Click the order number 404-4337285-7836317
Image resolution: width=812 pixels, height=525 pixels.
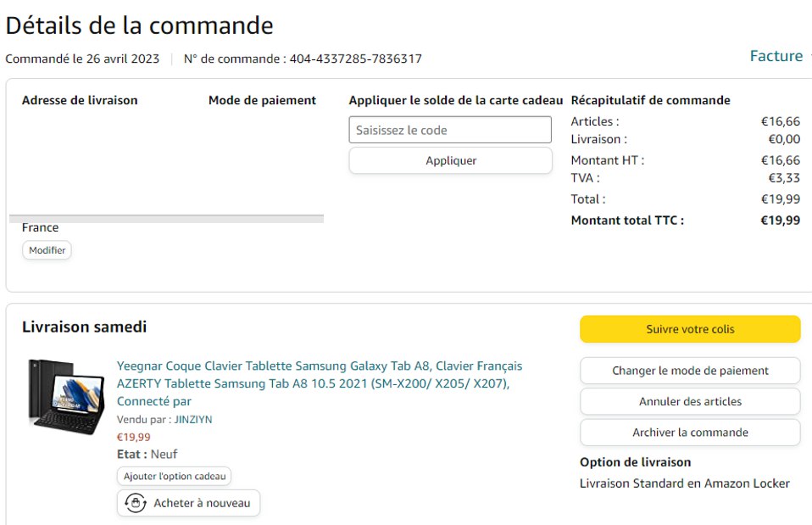pyautogui.click(x=355, y=59)
